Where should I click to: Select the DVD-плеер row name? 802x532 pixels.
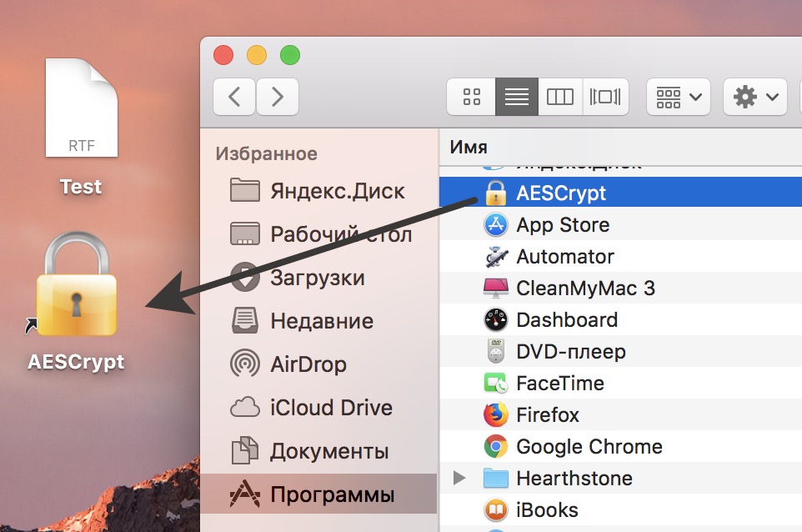tap(571, 352)
